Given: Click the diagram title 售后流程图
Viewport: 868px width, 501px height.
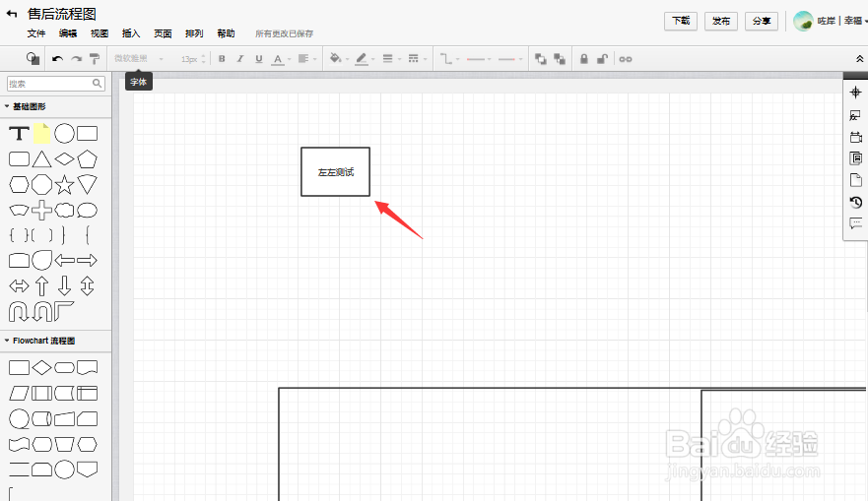Looking at the screenshot, I should tap(62, 14).
